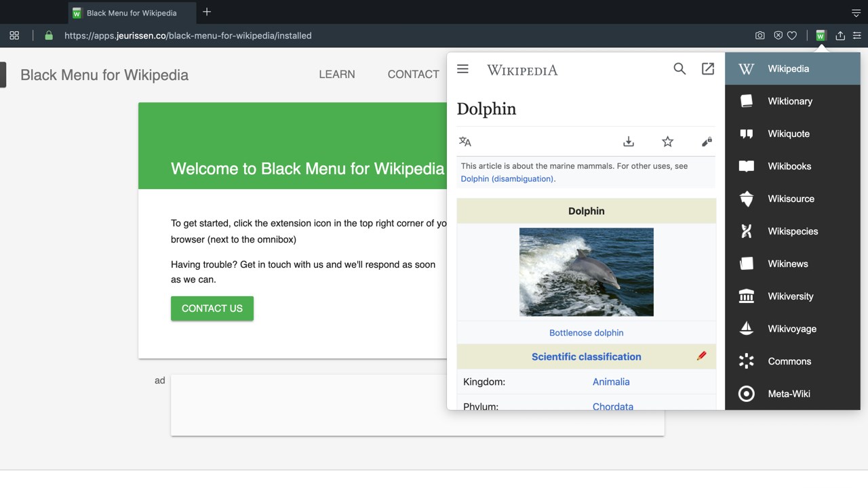Click the protected edit pencil-lock icon
Viewport: 868px width, 488px height.
[707, 142]
